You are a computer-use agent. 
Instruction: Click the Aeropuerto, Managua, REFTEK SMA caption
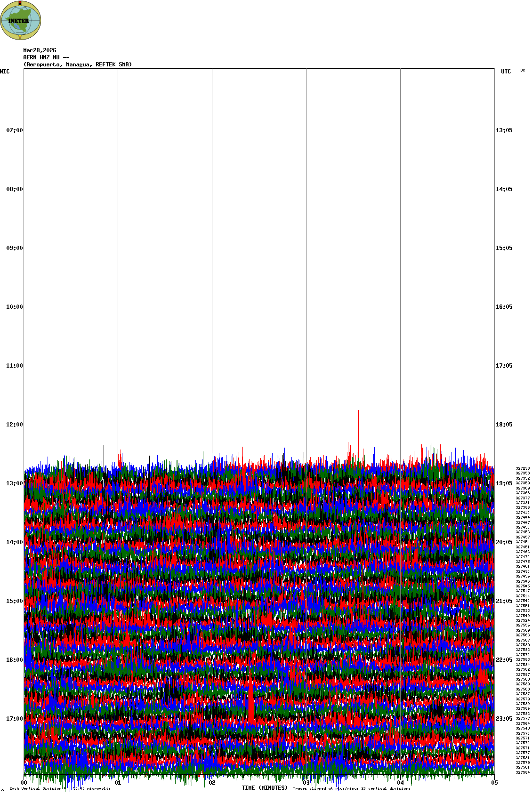[78, 64]
